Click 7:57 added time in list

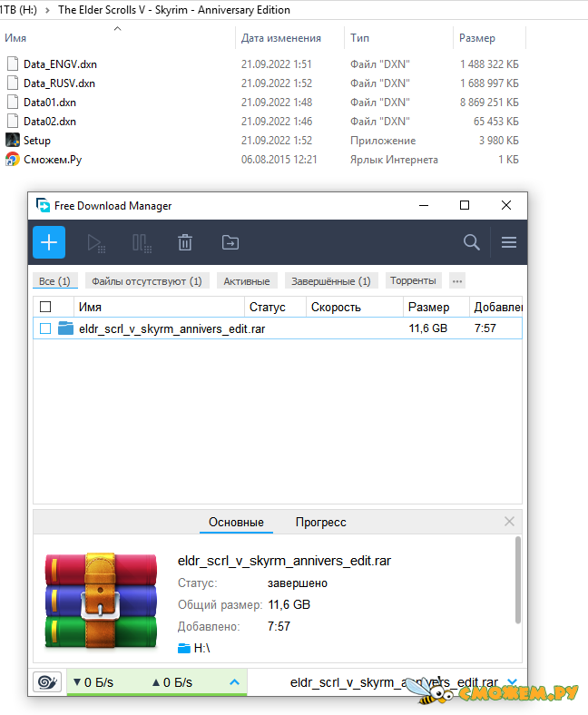coord(485,328)
